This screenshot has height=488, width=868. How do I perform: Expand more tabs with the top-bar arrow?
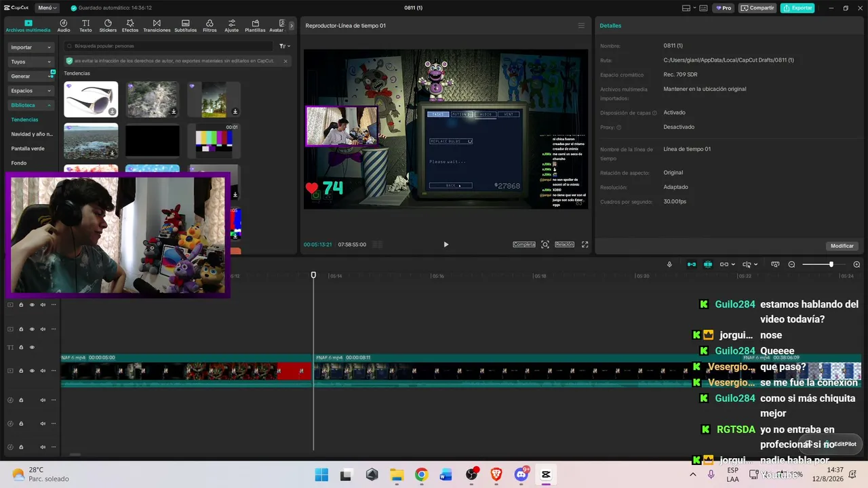coord(292,26)
